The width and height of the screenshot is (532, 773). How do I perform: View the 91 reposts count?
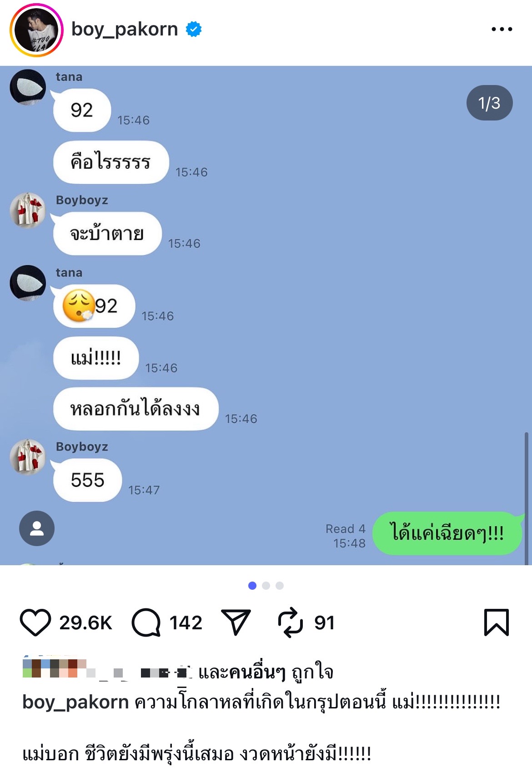[x=324, y=622]
